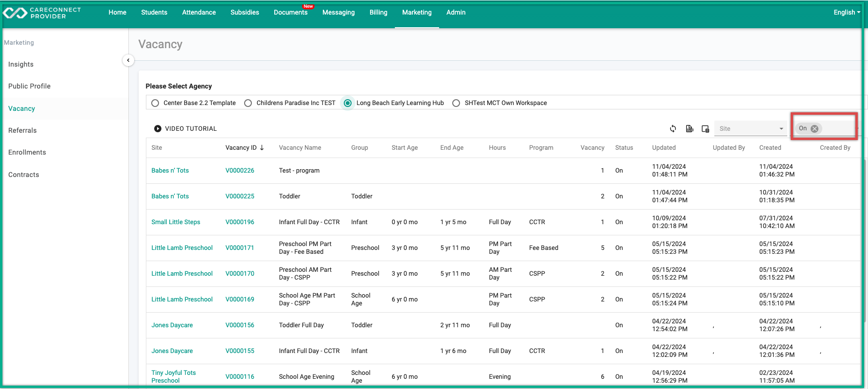Open the Students menu
The width and height of the screenshot is (868, 389).
coord(154,13)
